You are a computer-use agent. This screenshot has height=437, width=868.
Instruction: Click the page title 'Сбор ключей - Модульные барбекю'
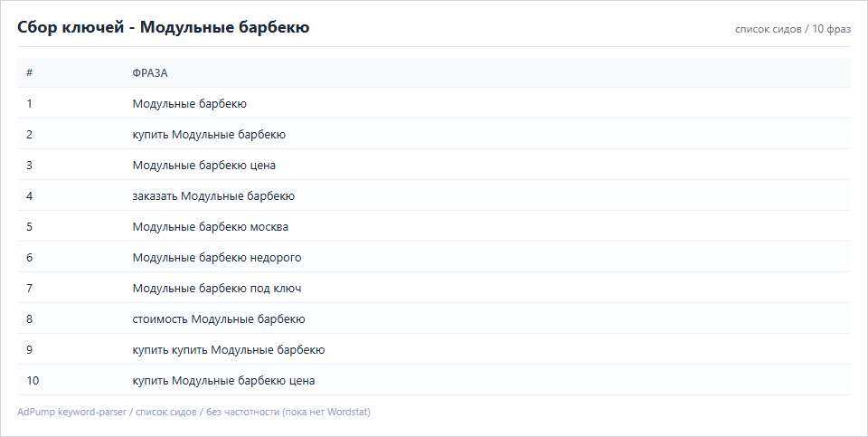(x=164, y=27)
